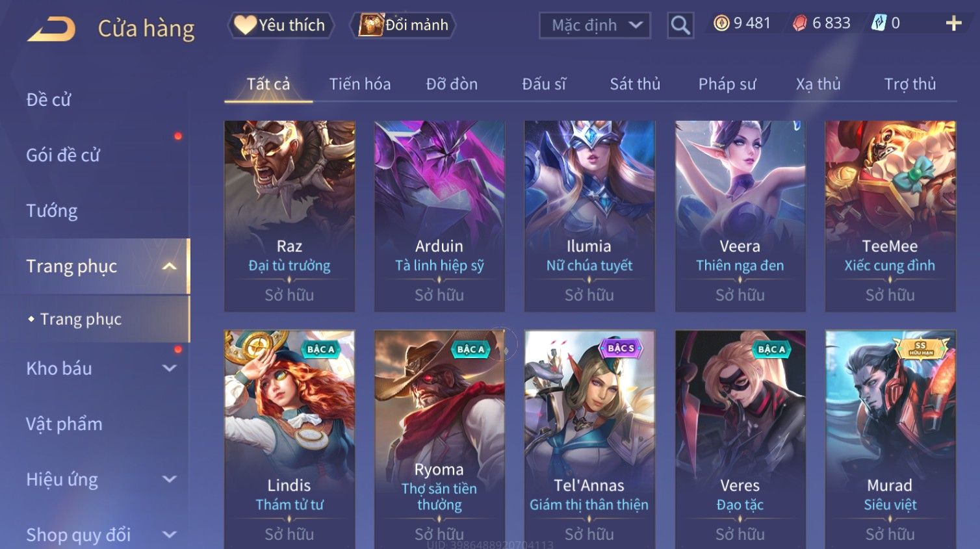Viewport: 980px width, 549px height.
Task: Open the search magnifier icon
Action: 680,25
